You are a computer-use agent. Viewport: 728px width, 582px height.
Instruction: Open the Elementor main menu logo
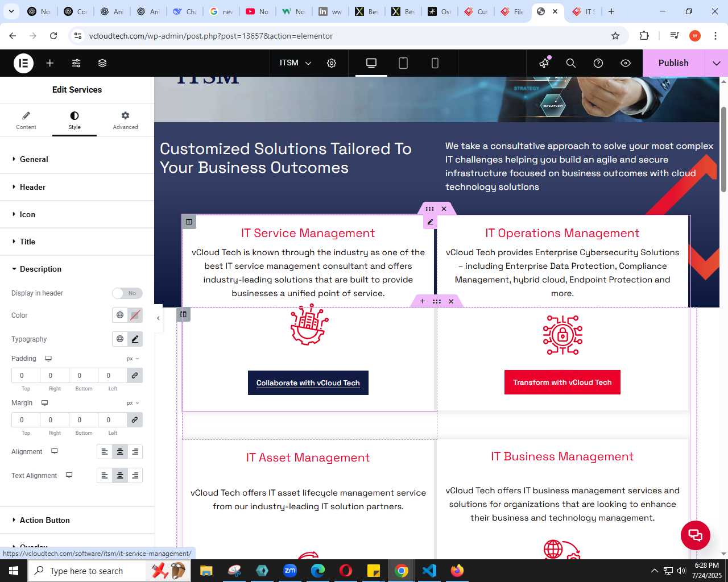[x=23, y=63]
